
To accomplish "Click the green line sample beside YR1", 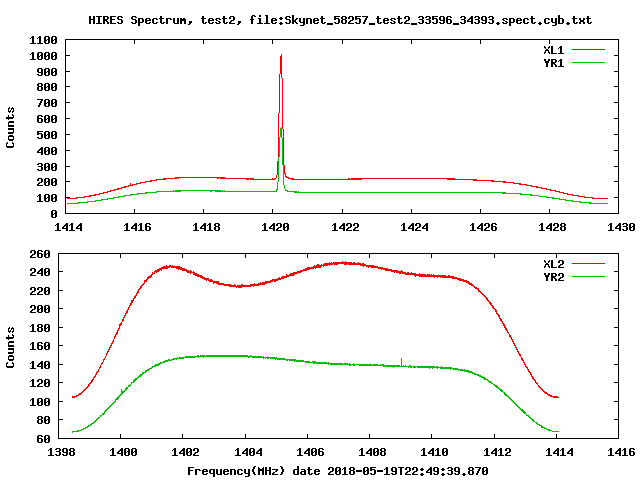I will 588,63.
